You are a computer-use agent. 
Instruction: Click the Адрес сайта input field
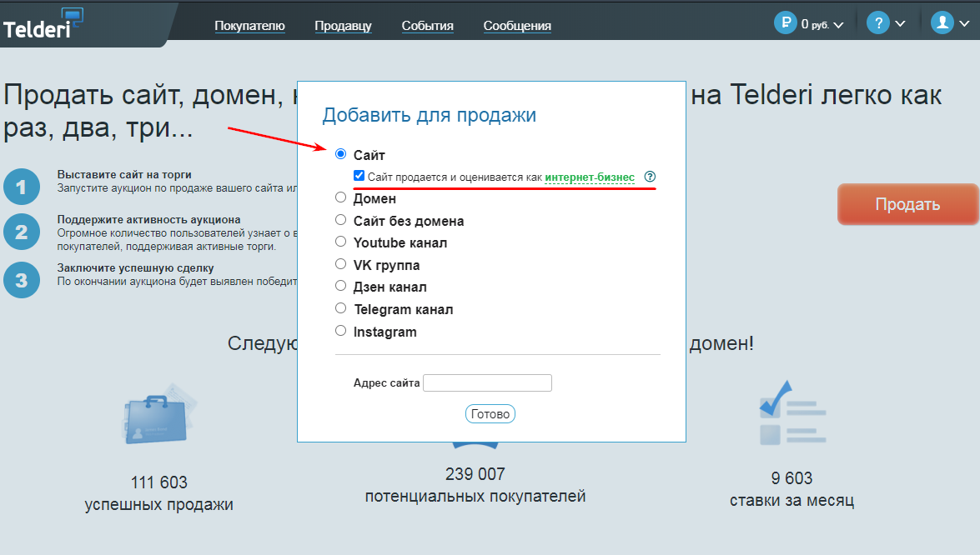point(488,382)
